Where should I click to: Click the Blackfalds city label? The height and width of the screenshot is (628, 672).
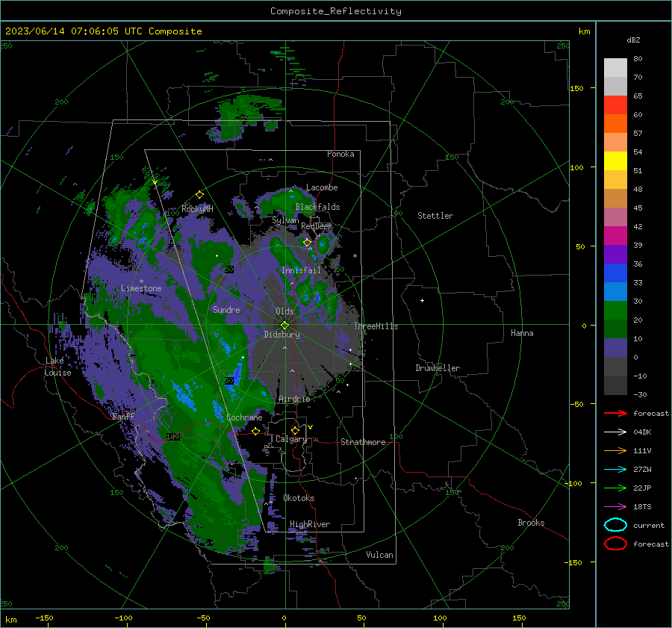[317, 207]
